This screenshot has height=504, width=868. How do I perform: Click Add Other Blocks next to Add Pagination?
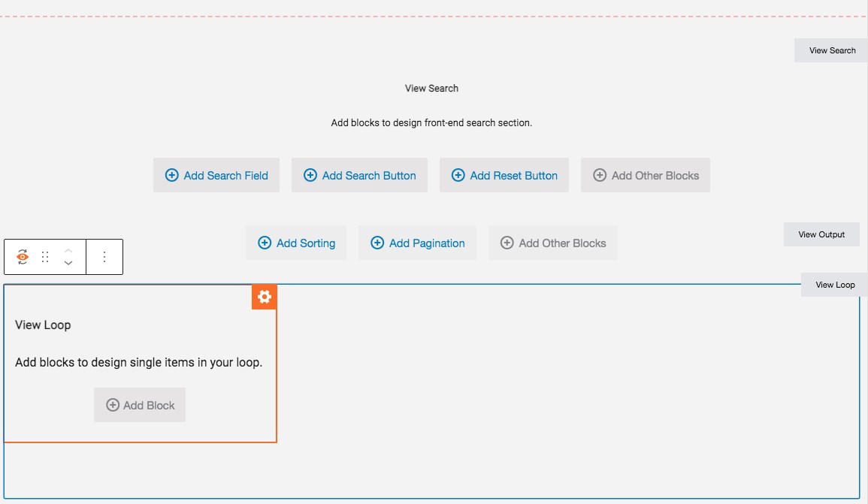pos(553,243)
